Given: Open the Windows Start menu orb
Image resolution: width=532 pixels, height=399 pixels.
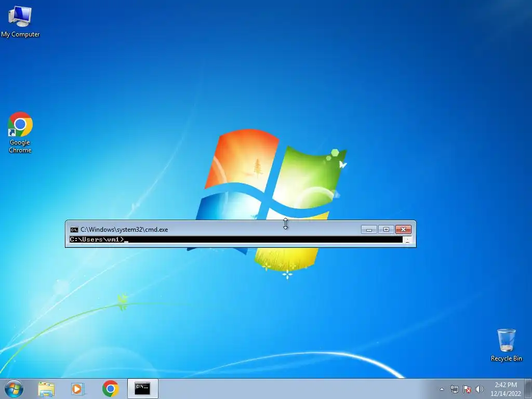Looking at the screenshot, I should pyautogui.click(x=14, y=389).
